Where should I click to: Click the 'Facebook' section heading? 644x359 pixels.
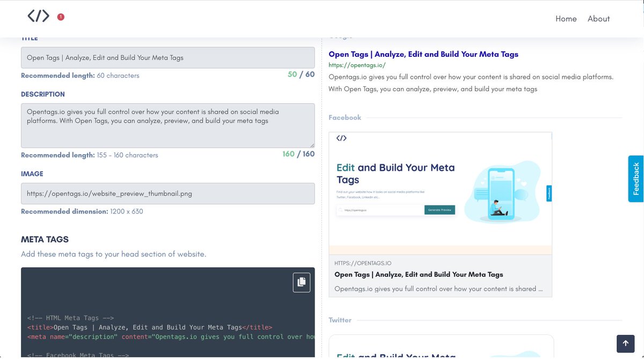345,118
